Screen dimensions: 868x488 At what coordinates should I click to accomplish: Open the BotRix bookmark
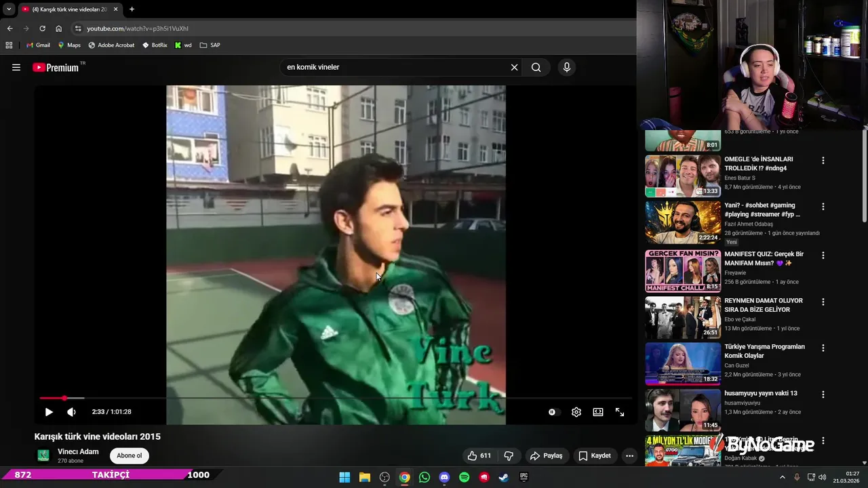pos(155,45)
